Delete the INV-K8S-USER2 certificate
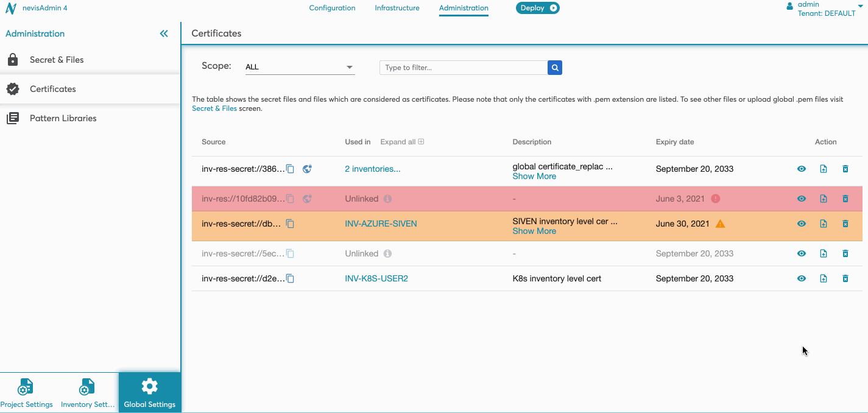 pos(845,278)
